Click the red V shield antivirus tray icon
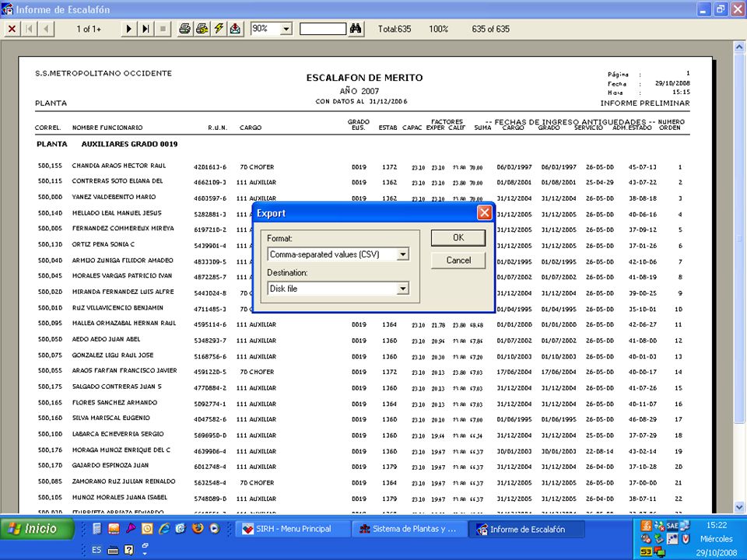This screenshot has height=560, width=747. point(686,539)
